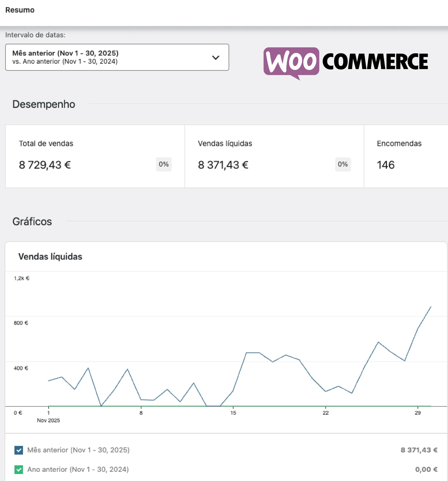Image resolution: width=448 pixels, height=481 pixels.
Task: Click the Mês anterior legend label text
Action: [x=78, y=450]
